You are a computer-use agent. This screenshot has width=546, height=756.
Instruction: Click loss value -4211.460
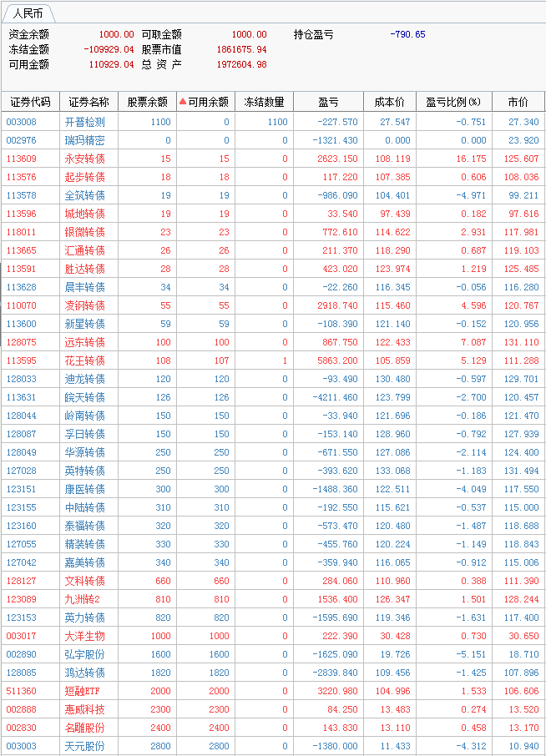[x=336, y=397]
